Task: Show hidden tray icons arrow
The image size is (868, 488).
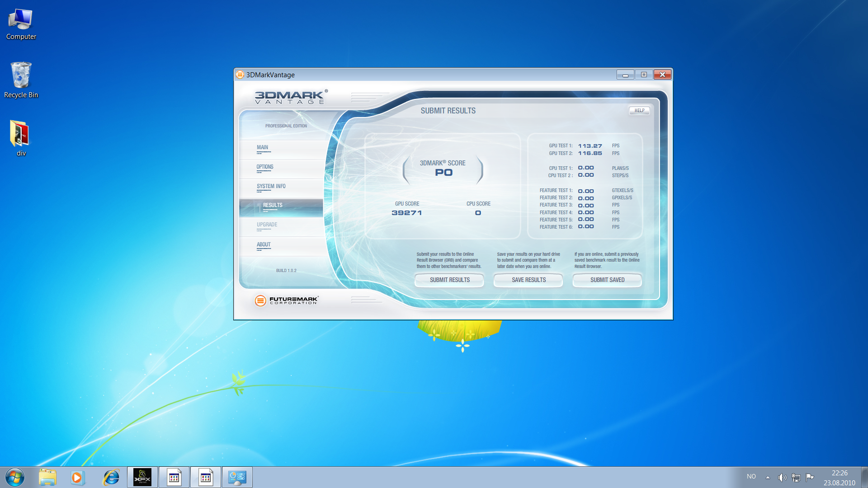Action: [x=768, y=477]
